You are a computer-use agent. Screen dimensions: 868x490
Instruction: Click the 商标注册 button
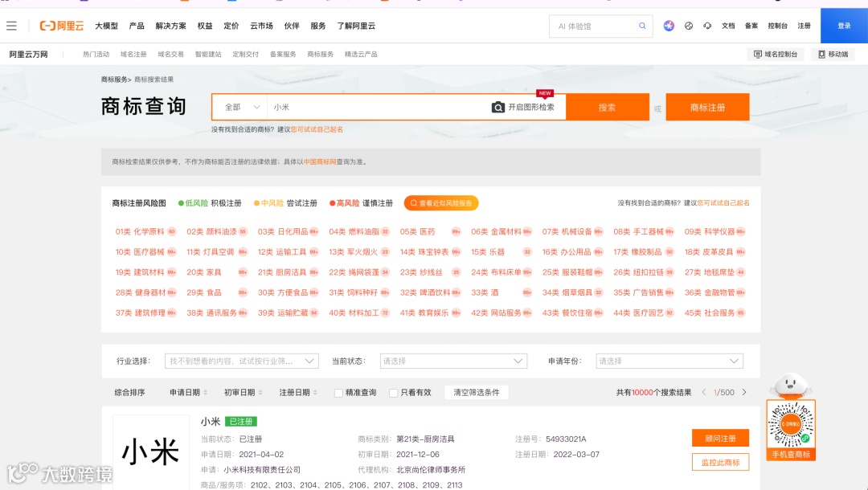707,107
